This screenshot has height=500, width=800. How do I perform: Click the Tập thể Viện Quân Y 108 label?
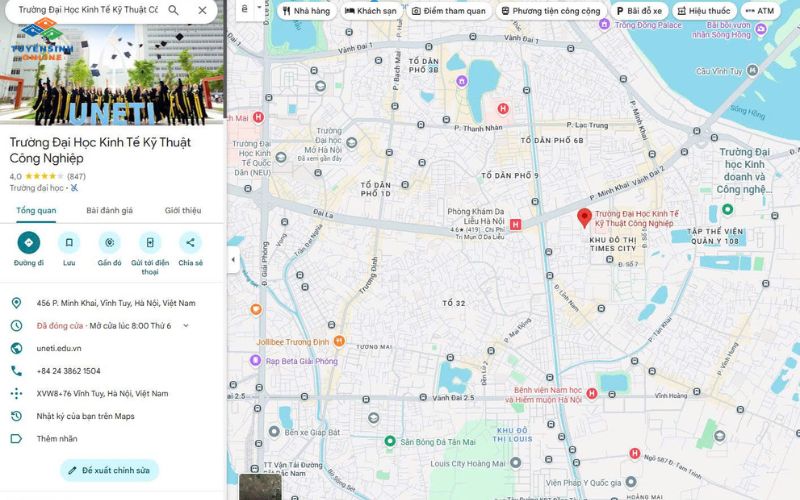(715, 236)
